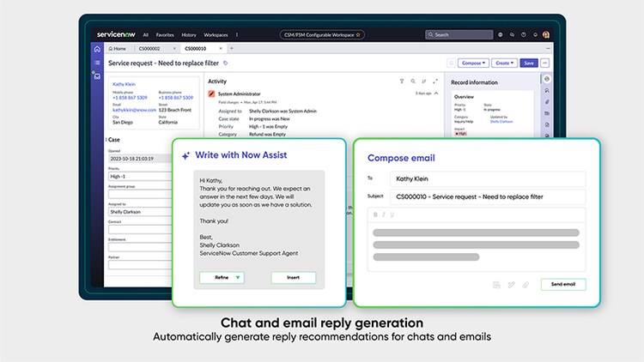Open the more actions ellipsis beside Save
Viewport: 644px width, 362px height.
(544, 63)
